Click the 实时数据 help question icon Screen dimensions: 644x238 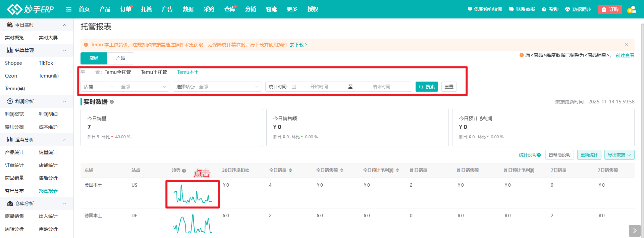point(112,102)
